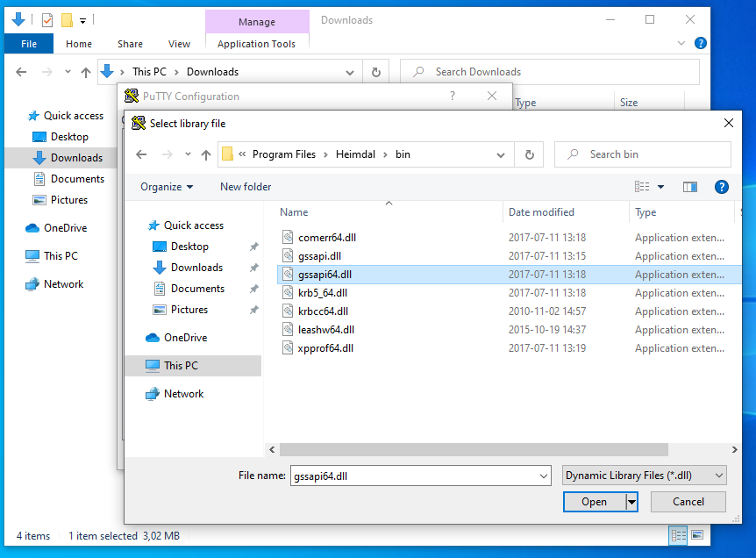756x558 pixels.
Task: Select This PC in dialog navigation pane
Action: click(x=181, y=366)
